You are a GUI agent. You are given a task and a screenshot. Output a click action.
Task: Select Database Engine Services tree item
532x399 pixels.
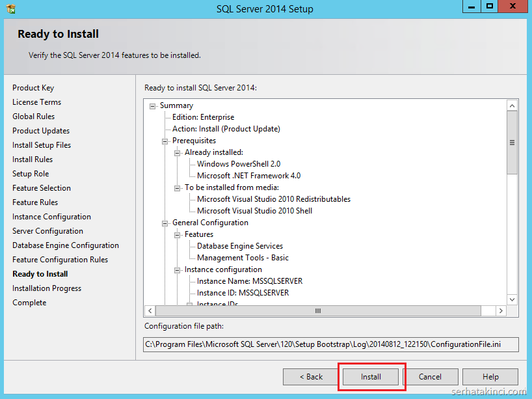pyautogui.click(x=240, y=246)
